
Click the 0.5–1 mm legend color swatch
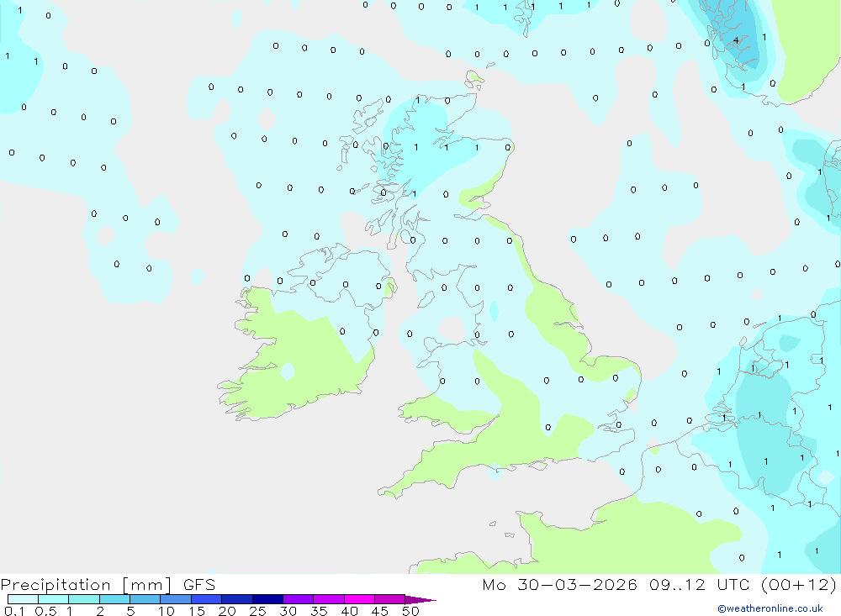[54, 599]
